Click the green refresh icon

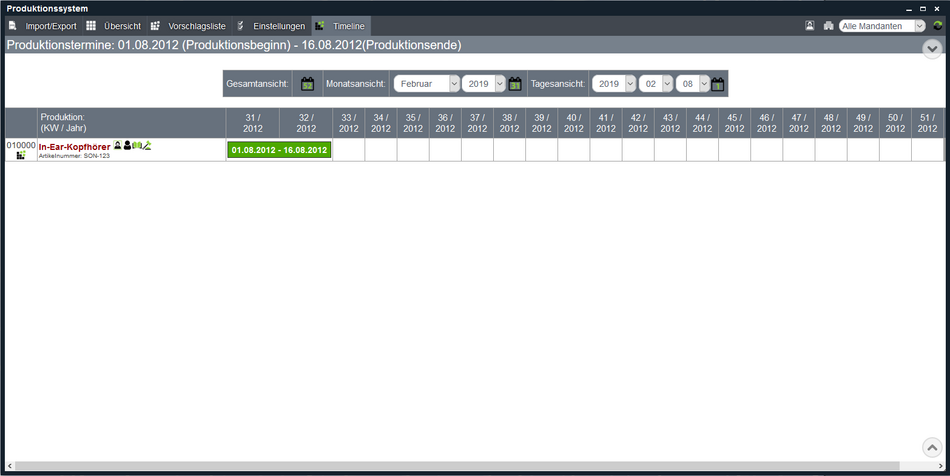click(937, 26)
